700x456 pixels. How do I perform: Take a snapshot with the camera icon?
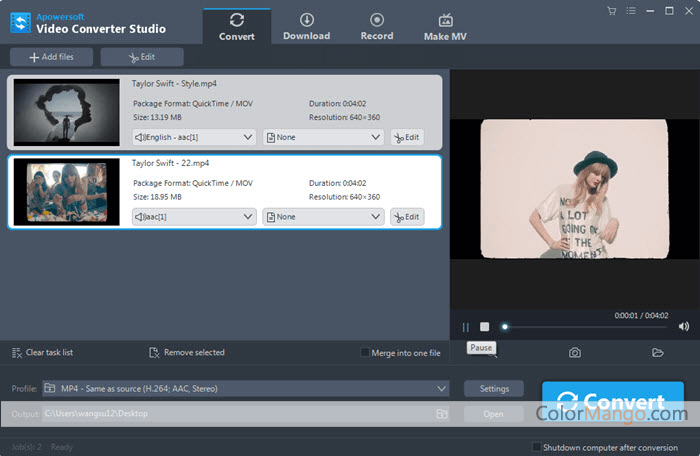[575, 353]
